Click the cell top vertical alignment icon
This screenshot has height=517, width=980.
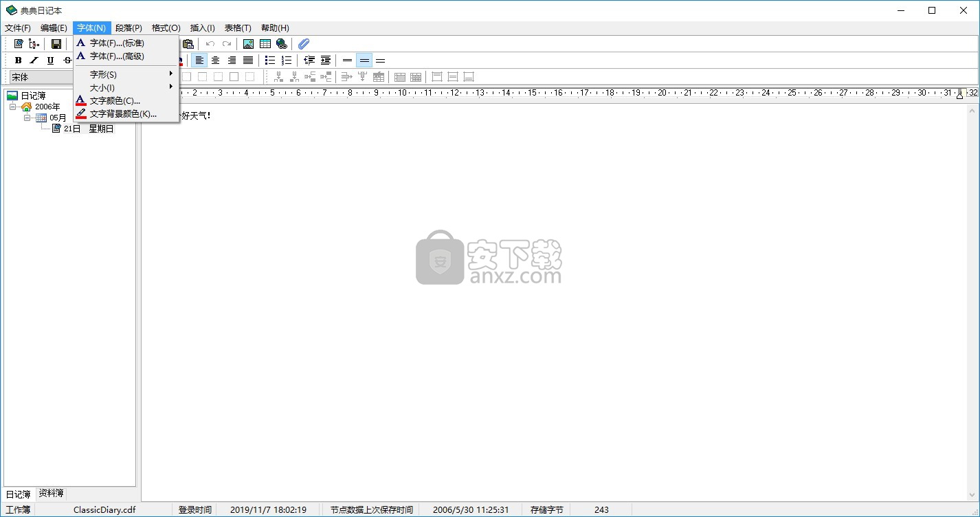(x=437, y=77)
